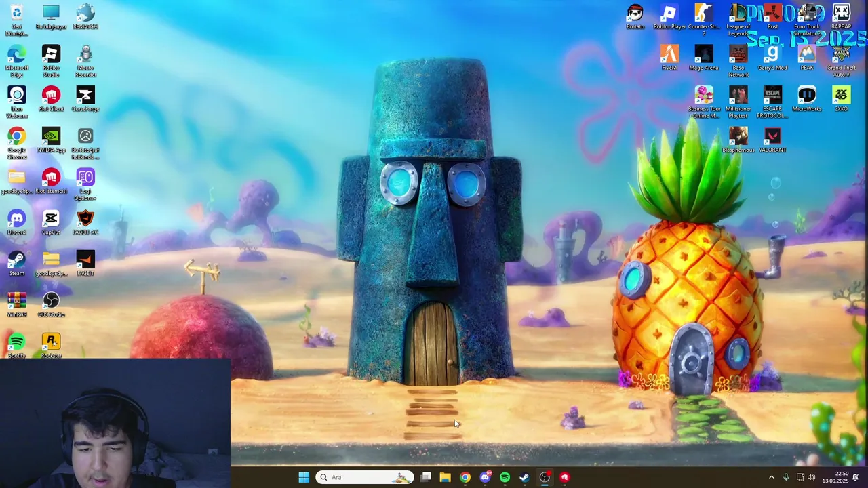Launch the Business Tour desktop shortcut
The image size is (868, 488).
(704, 102)
